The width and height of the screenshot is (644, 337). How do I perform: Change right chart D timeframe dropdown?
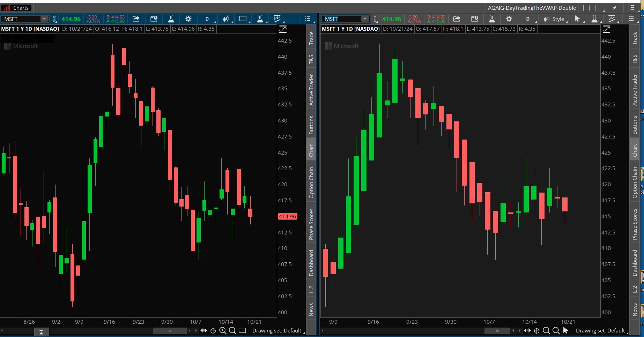528,19
